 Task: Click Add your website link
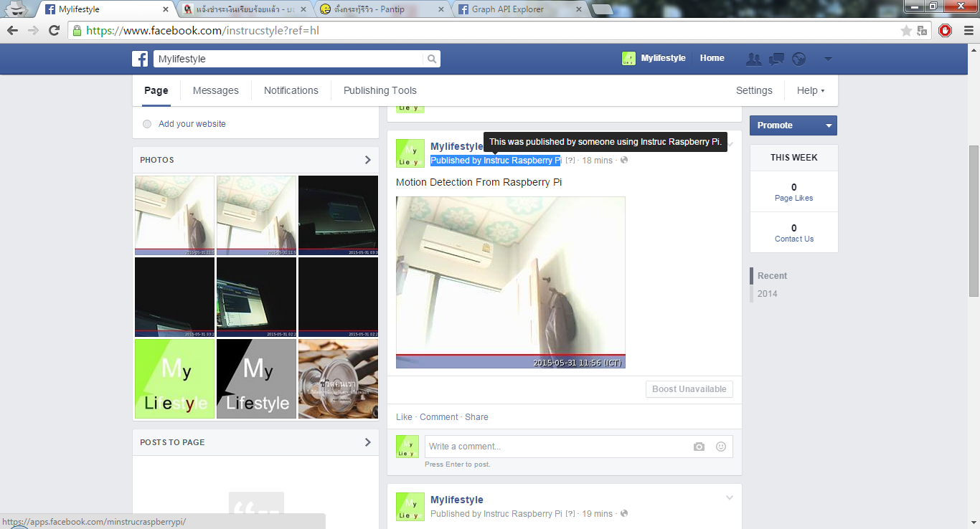(192, 124)
